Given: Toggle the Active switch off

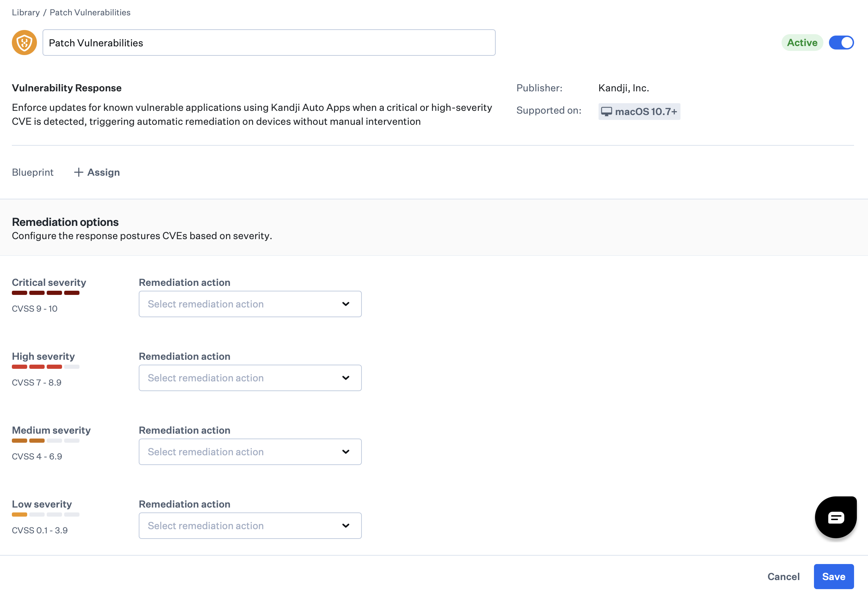Looking at the screenshot, I should (x=841, y=43).
